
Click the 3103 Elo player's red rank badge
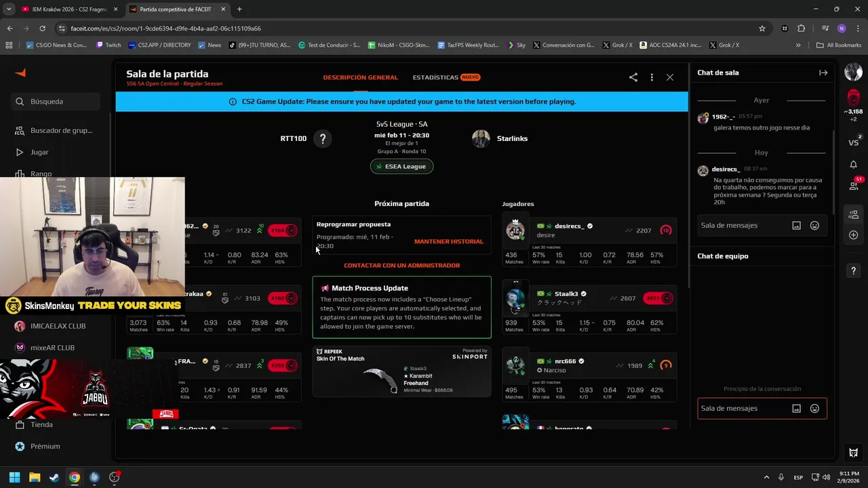click(283, 298)
